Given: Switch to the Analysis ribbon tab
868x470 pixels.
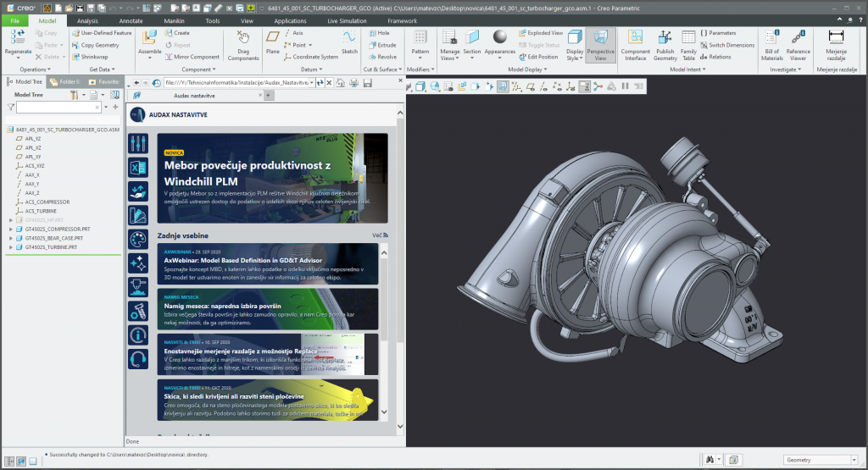Looking at the screenshot, I should pyautogui.click(x=87, y=19).
